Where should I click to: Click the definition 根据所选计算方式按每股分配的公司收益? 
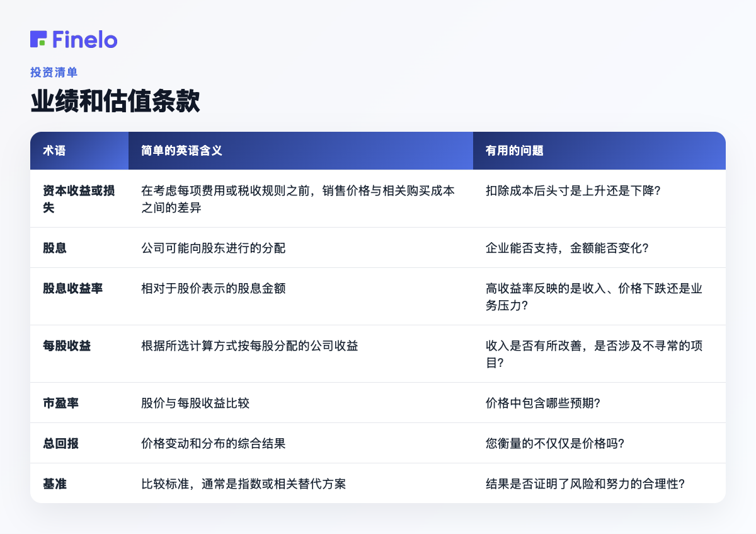tap(249, 345)
